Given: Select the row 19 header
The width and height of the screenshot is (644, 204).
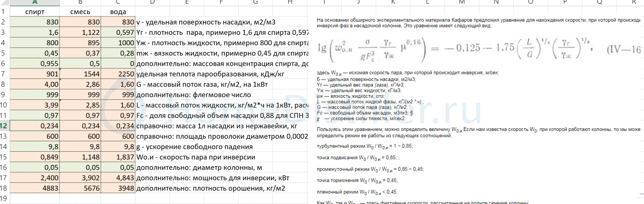Looking at the screenshot, I should (4, 198).
